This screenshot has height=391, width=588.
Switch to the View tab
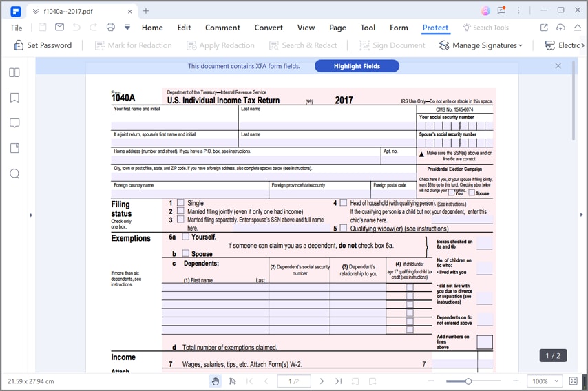point(306,28)
